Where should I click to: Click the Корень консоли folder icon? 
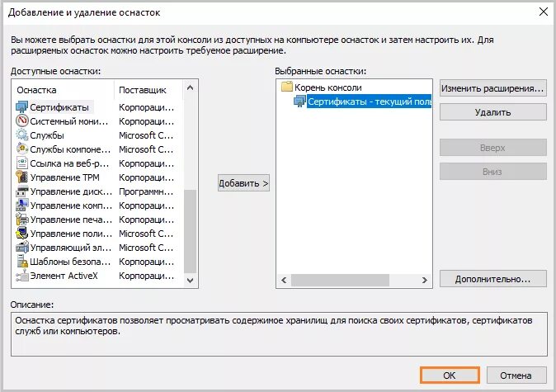point(286,87)
